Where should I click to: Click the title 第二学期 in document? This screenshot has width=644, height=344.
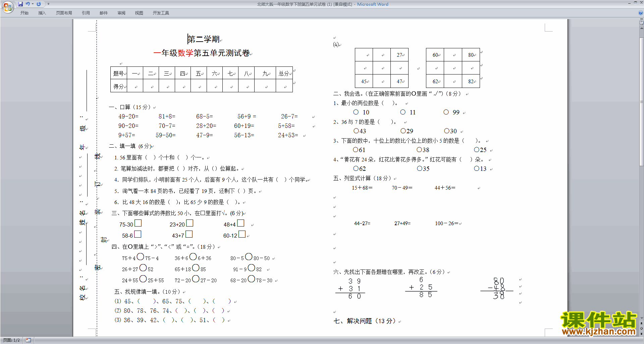point(204,39)
